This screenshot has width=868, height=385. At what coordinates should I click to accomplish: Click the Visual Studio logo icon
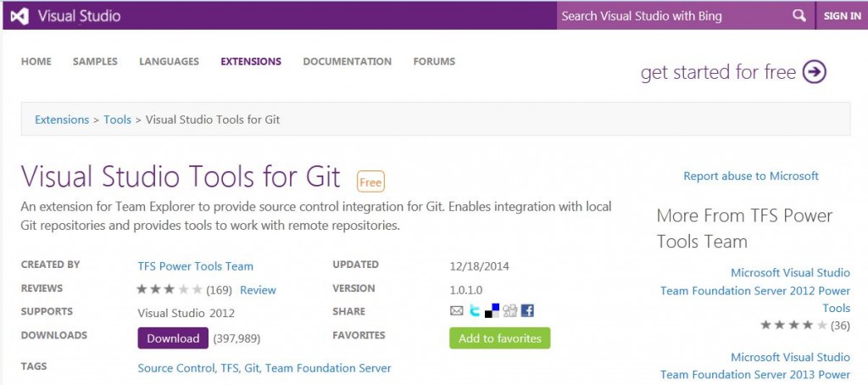click(x=19, y=16)
